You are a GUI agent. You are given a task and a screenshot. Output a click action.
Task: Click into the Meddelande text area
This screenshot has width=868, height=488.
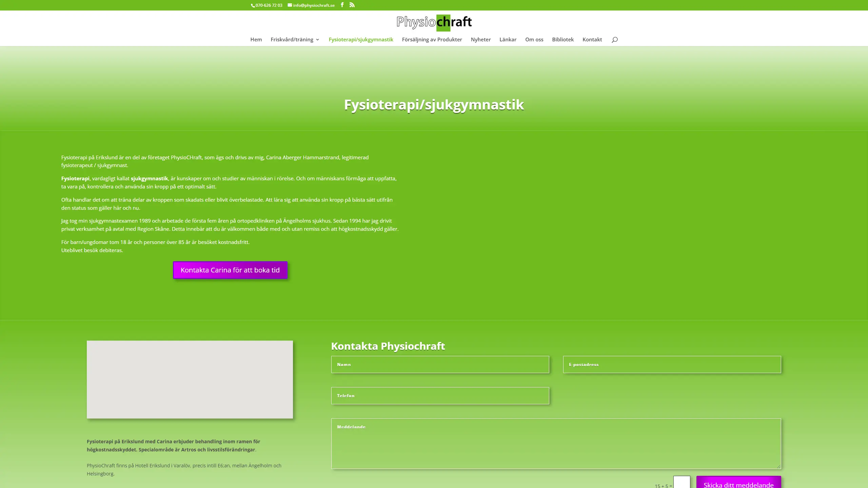coord(556,444)
